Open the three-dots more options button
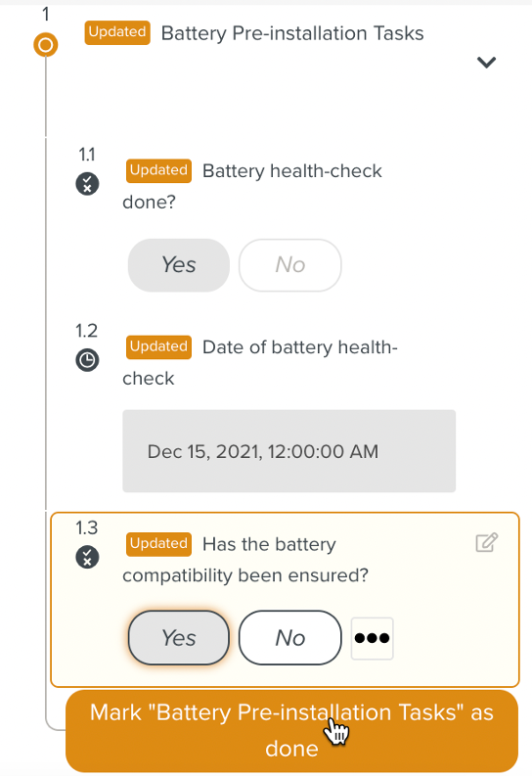The image size is (532, 777). (372, 638)
